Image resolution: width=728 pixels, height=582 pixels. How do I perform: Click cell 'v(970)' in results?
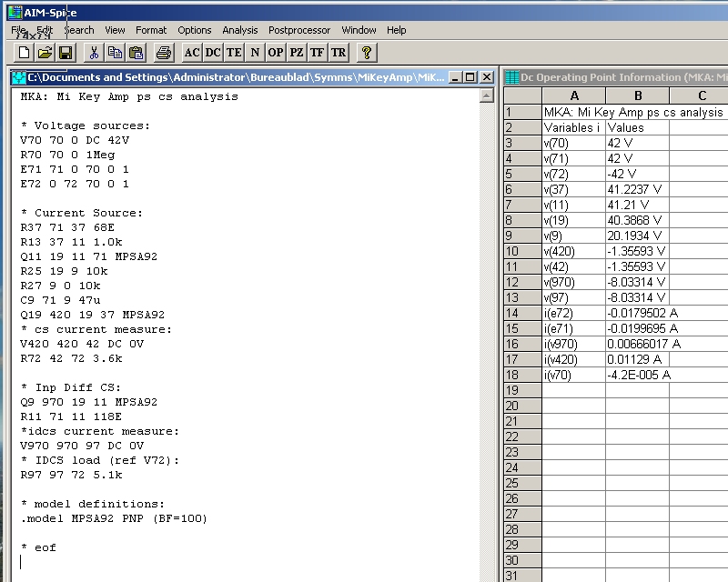[574, 282]
